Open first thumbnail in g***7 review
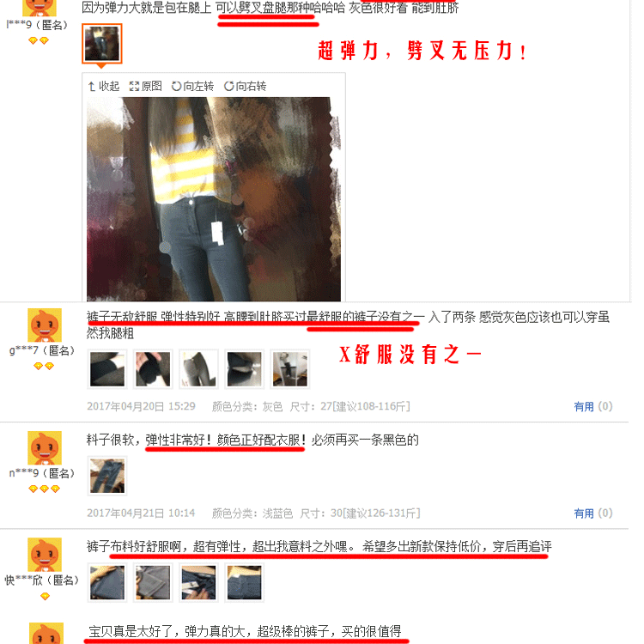Image resolution: width=644 pixels, height=644 pixels. pyautogui.click(x=107, y=369)
